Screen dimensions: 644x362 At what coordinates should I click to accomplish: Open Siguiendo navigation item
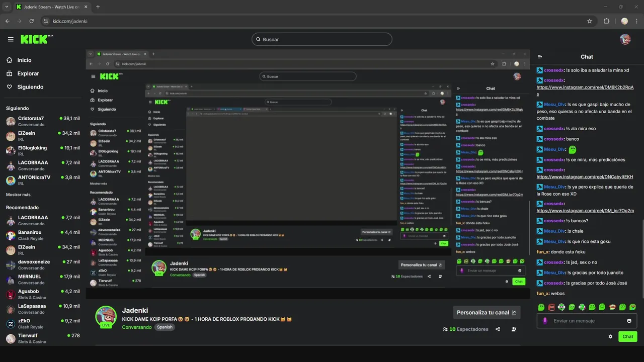point(30,87)
